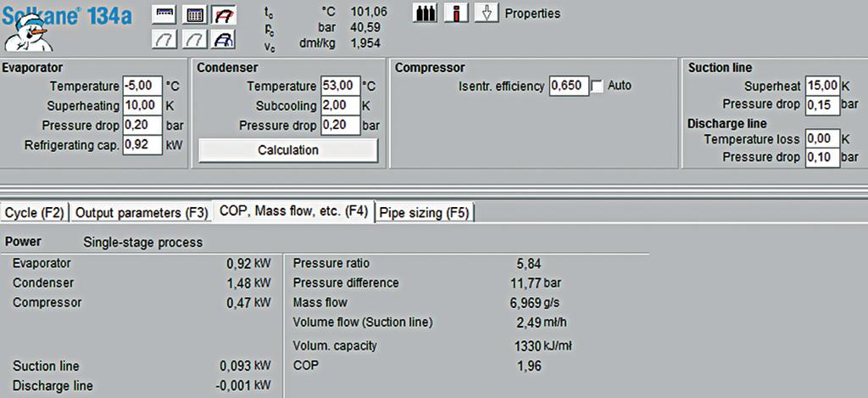
Task: Click the Isentr. efficiency input field
Action: (x=569, y=87)
